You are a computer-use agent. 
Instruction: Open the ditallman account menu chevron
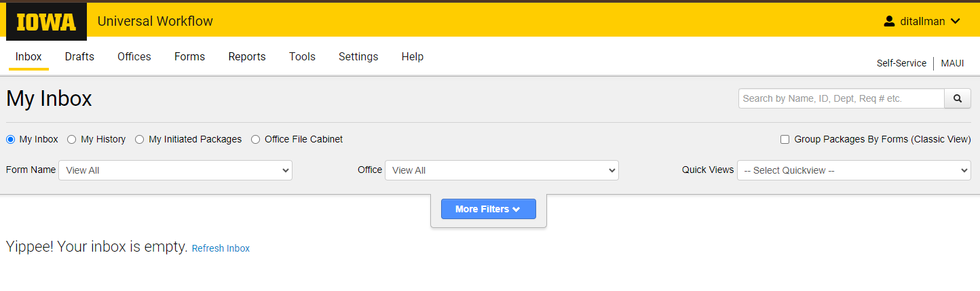click(956, 21)
